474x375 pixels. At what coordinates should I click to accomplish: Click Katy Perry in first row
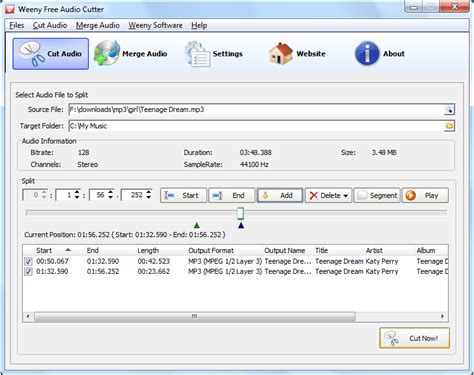click(x=382, y=261)
